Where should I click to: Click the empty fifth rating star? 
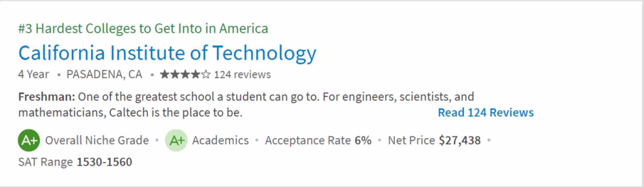pos(206,74)
